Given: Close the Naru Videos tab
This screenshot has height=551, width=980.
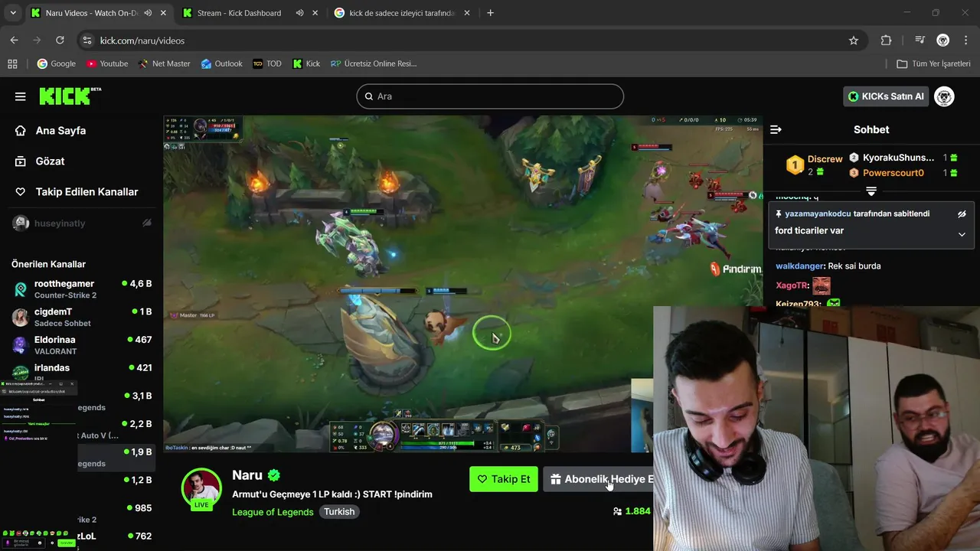Looking at the screenshot, I should [x=162, y=13].
